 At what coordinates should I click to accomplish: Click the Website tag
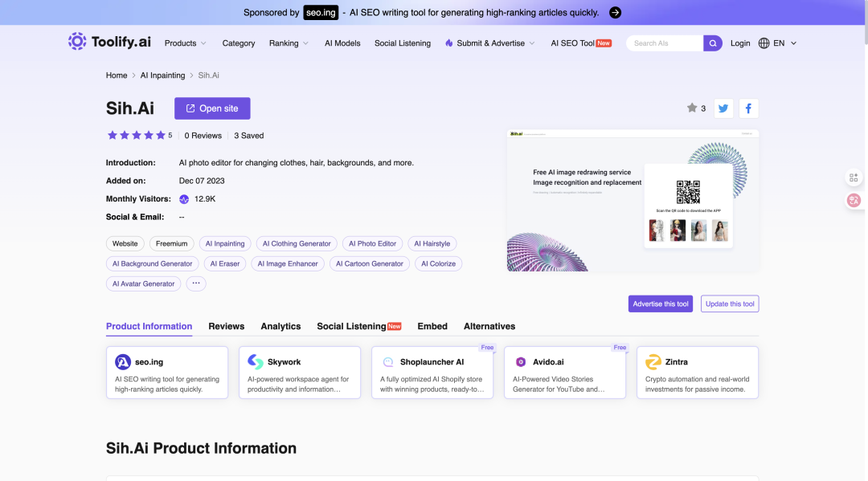[x=125, y=243]
